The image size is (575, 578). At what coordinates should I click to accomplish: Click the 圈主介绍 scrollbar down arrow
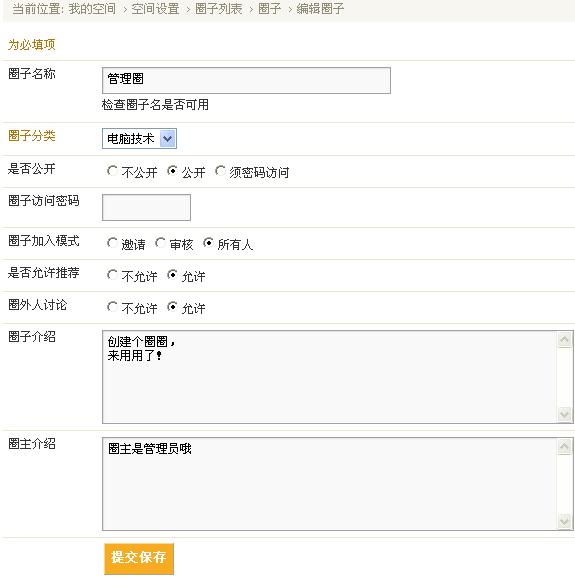(564, 521)
